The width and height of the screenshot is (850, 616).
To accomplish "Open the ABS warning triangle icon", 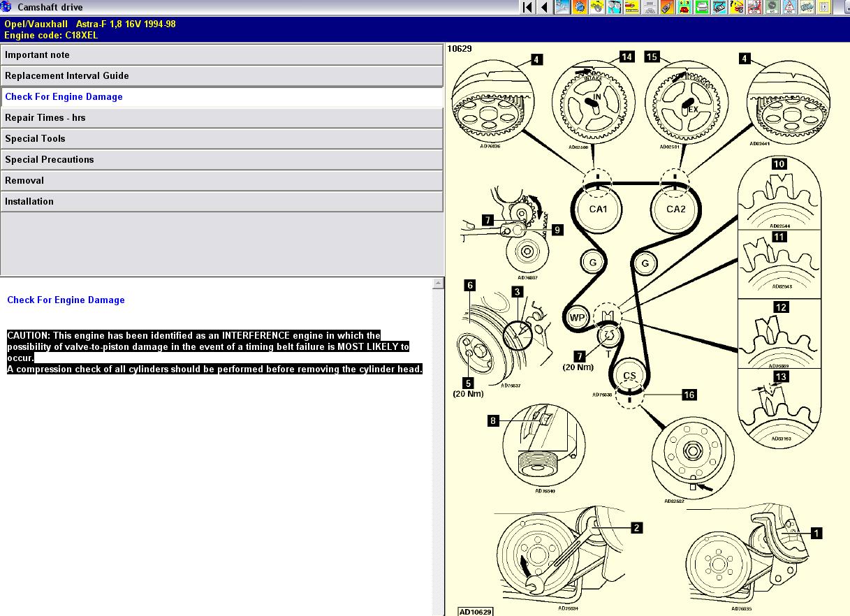I will tap(789, 7).
